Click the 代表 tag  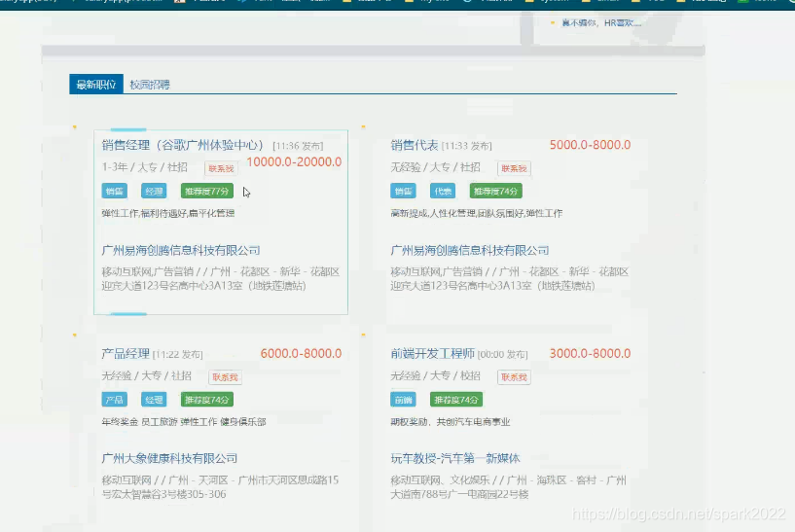(x=443, y=191)
